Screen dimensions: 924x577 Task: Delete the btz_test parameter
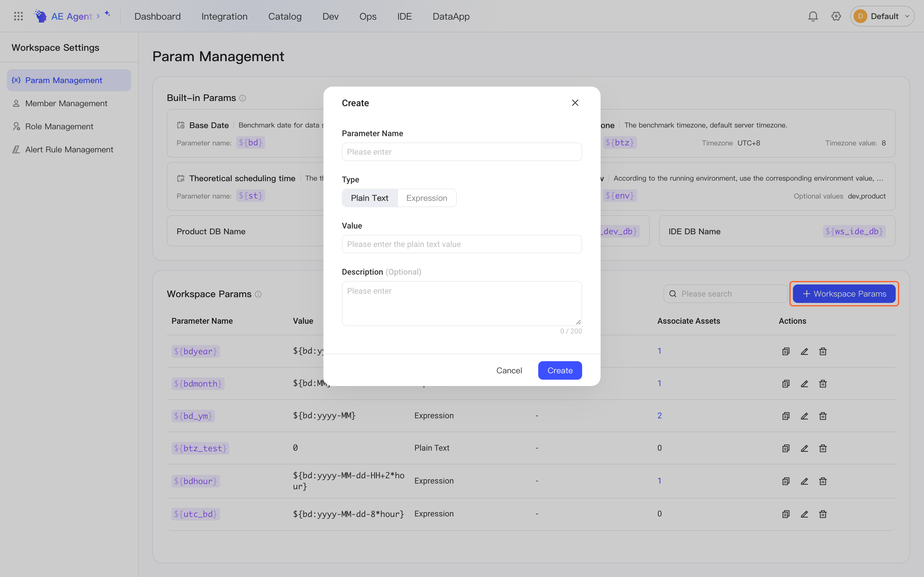pyautogui.click(x=823, y=448)
